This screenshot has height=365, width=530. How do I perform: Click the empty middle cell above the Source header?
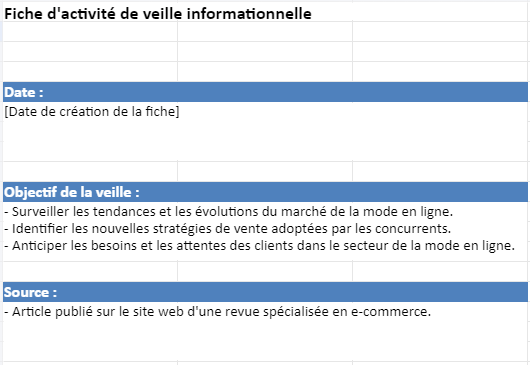pos(265,271)
